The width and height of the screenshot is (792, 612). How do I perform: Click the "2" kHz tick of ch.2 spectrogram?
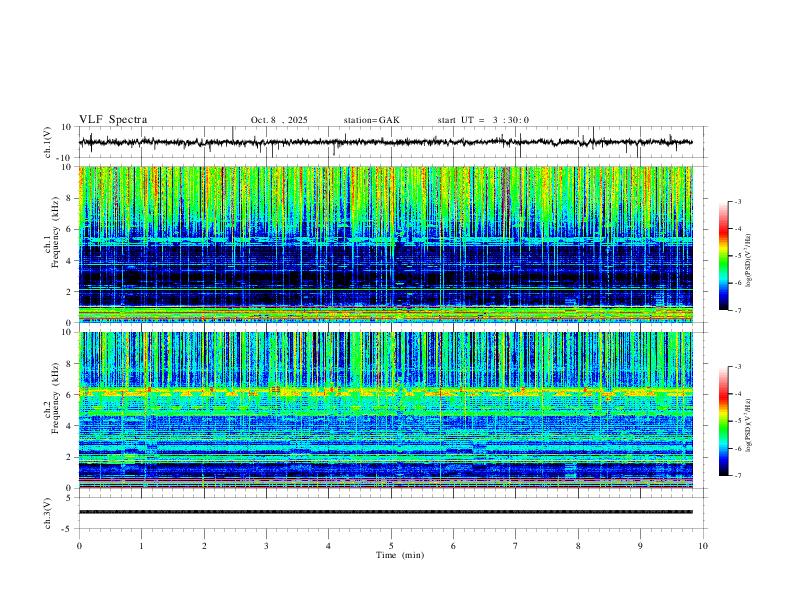pos(70,457)
